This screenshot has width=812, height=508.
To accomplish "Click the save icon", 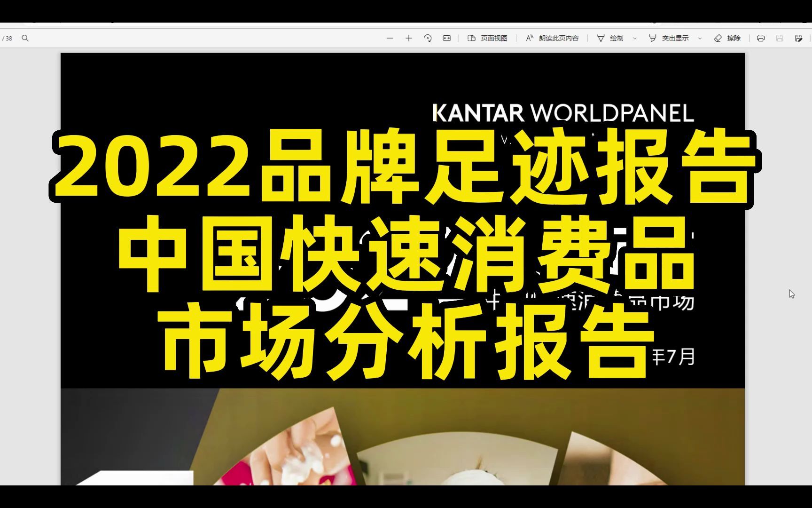I will [x=780, y=38].
